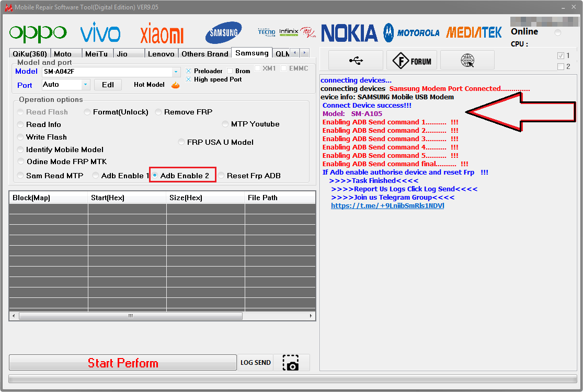Image resolution: width=583 pixels, height=392 pixels.
Task: Open the Others Brand tab
Action: pos(204,54)
